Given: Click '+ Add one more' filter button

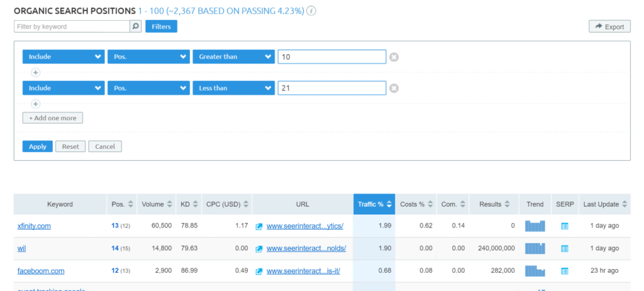Looking at the screenshot, I should click(x=52, y=118).
